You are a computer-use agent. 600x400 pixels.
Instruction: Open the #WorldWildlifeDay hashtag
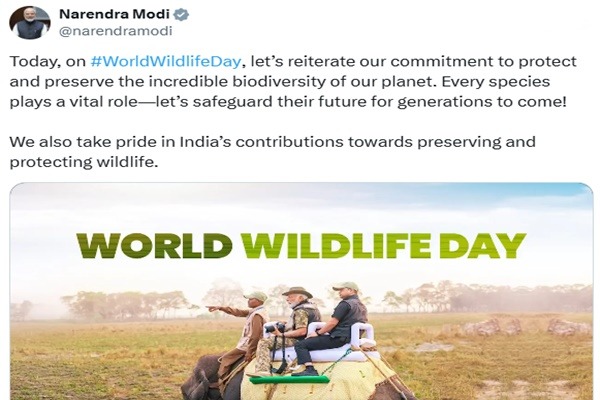(x=164, y=61)
